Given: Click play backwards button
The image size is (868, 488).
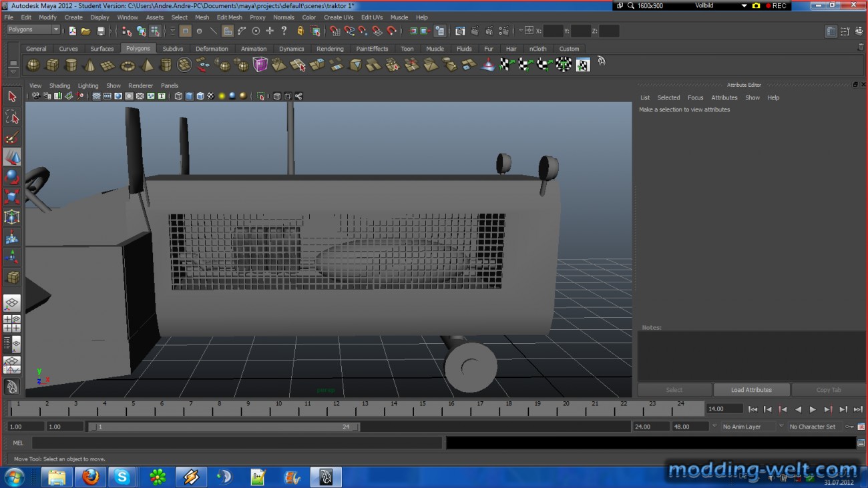Looking at the screenshot, I should coord(798,409).
